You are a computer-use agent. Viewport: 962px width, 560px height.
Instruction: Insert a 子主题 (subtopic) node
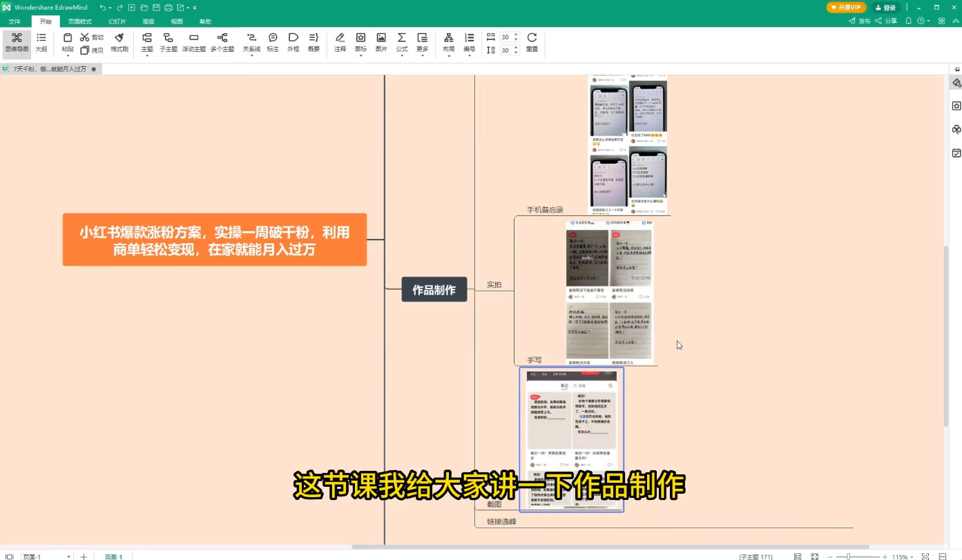168,43
